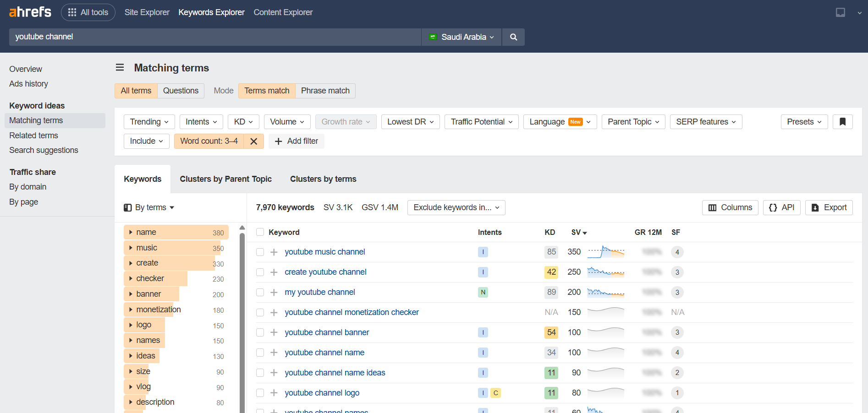Screen dimensions: 868x413
Task: Select the Questions tab
Action: point(181,91)
